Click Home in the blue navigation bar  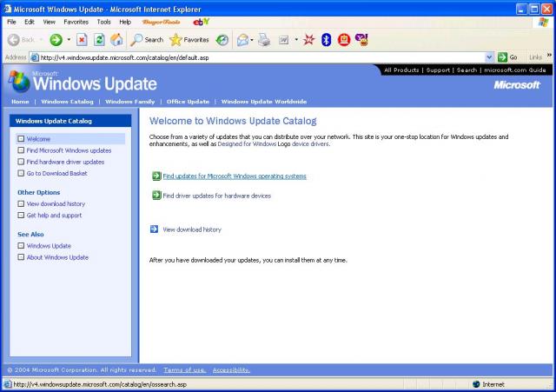[x=20, y=102]
